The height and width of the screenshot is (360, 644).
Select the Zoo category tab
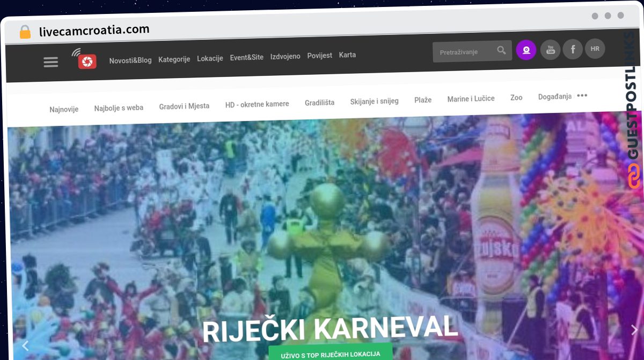pyautogui.click(x=516, y=98)
